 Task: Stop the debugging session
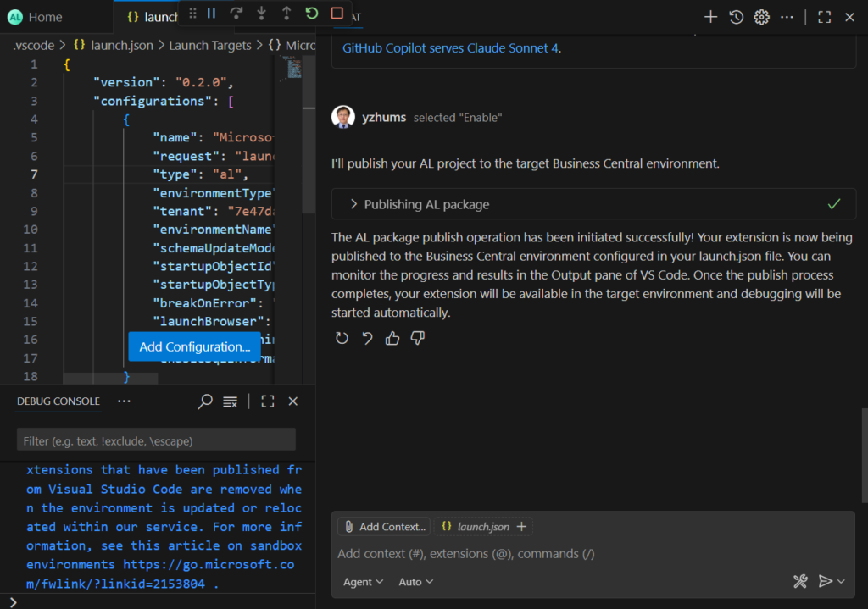point(337,13)
